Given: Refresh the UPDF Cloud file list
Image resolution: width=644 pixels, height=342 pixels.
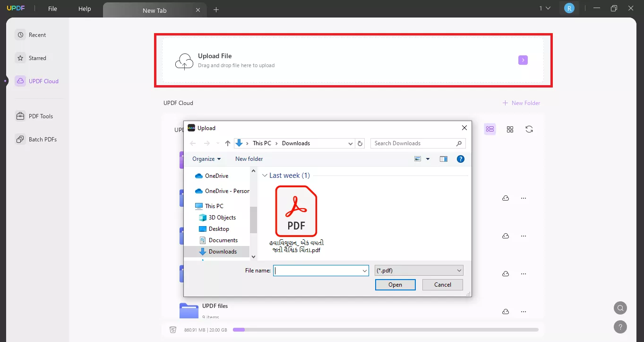Looking at the screenshot, I should coord(529,129).
